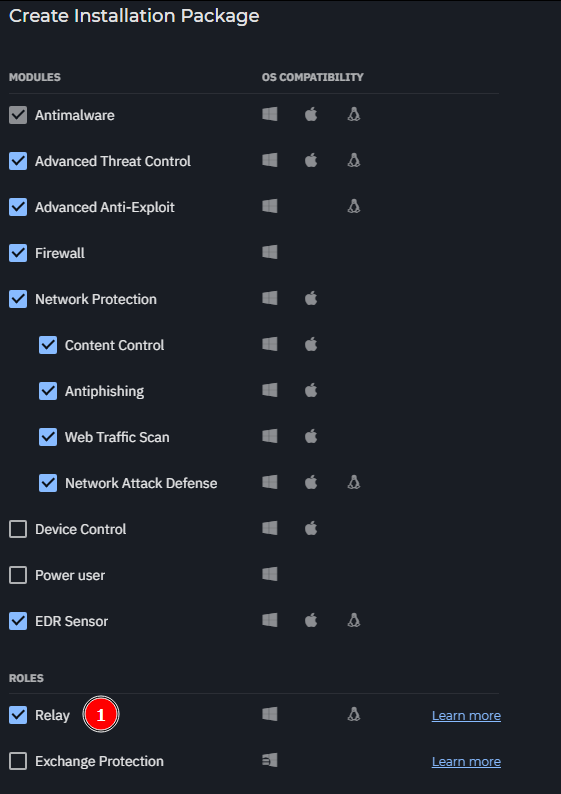Click the Windows icon in the Power user row
Viewport: 561px width, 794px height.
[270, 574]
